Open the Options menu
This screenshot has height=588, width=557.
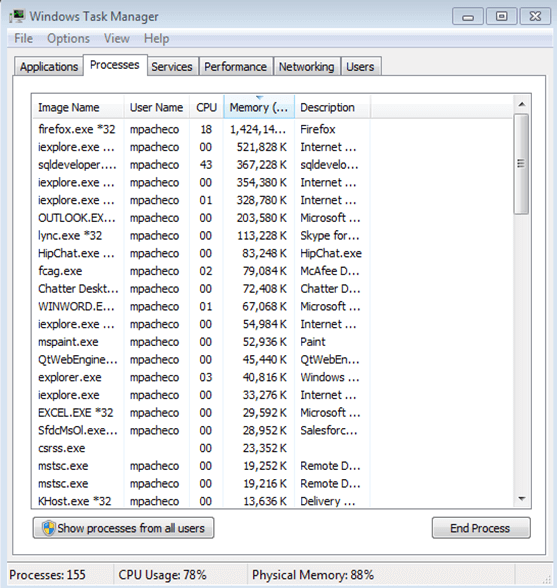click(68, 38)
